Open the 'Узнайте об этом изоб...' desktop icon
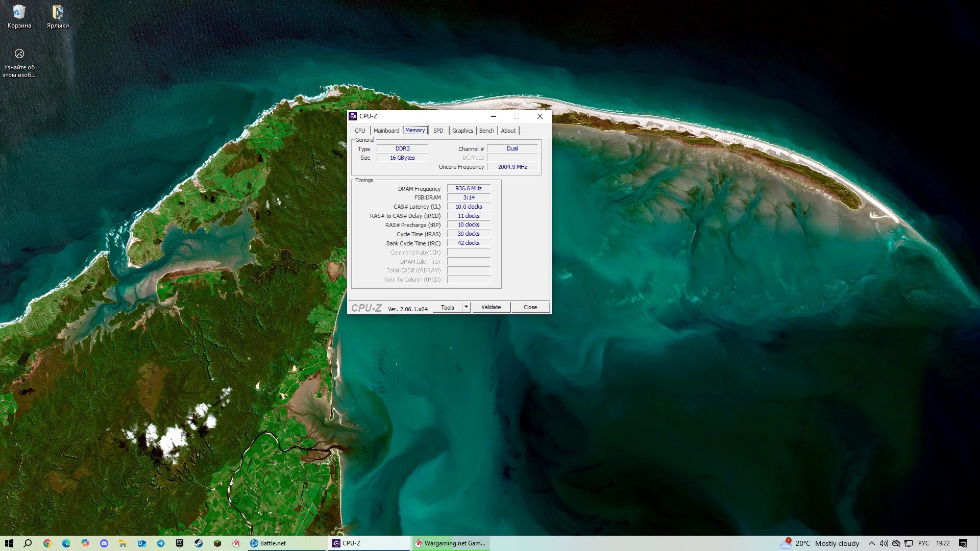The height and width of the screenshot is (551, 980). click(x=19, y=63)
